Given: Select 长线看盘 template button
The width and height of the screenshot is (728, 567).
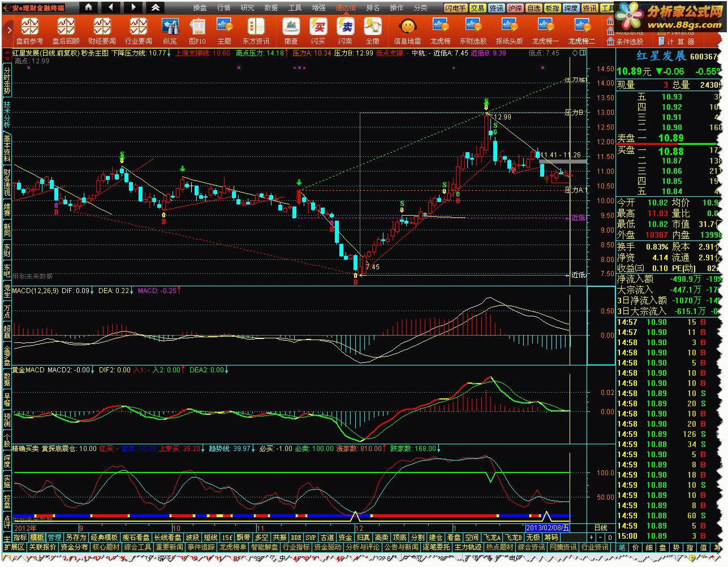Looking at the screenshot, I should (x=167, y=538).
